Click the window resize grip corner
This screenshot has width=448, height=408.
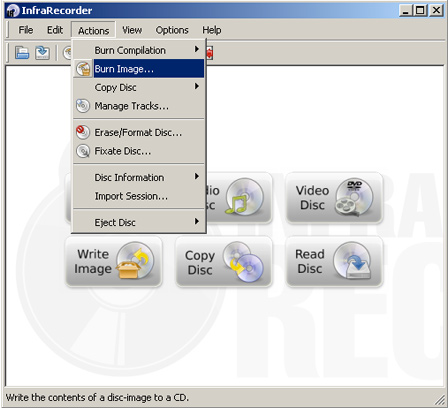tap(439, 399)
